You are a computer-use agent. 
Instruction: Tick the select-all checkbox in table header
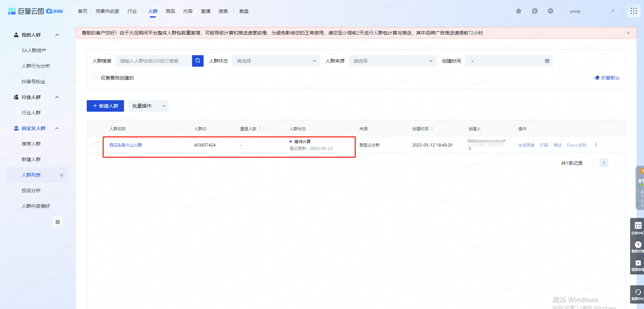pos(96,129)
